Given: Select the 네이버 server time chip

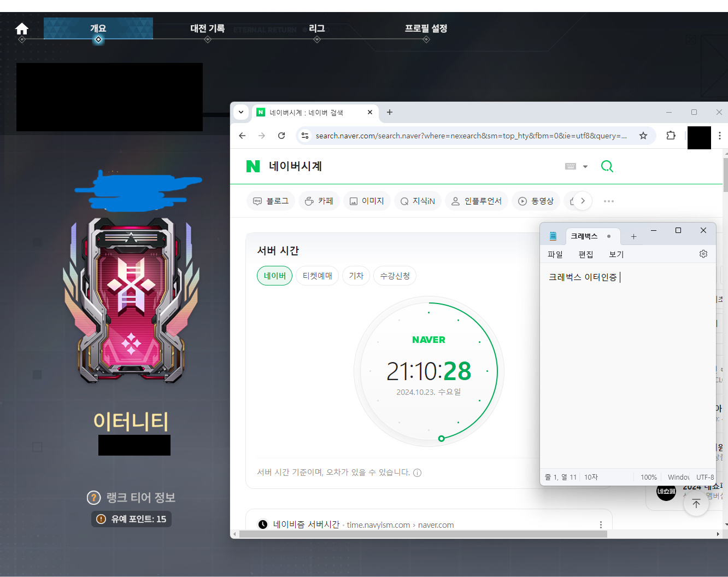Looking at the screenshot, I should (x=275, y=276).
